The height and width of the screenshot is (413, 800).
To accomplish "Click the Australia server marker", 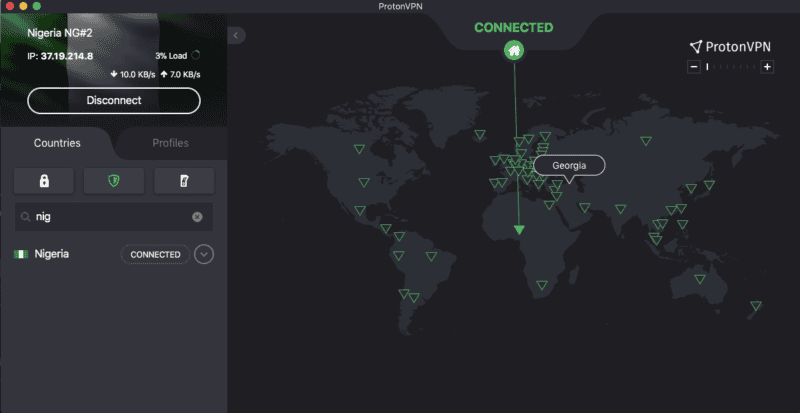I will (x=700, y=279).
